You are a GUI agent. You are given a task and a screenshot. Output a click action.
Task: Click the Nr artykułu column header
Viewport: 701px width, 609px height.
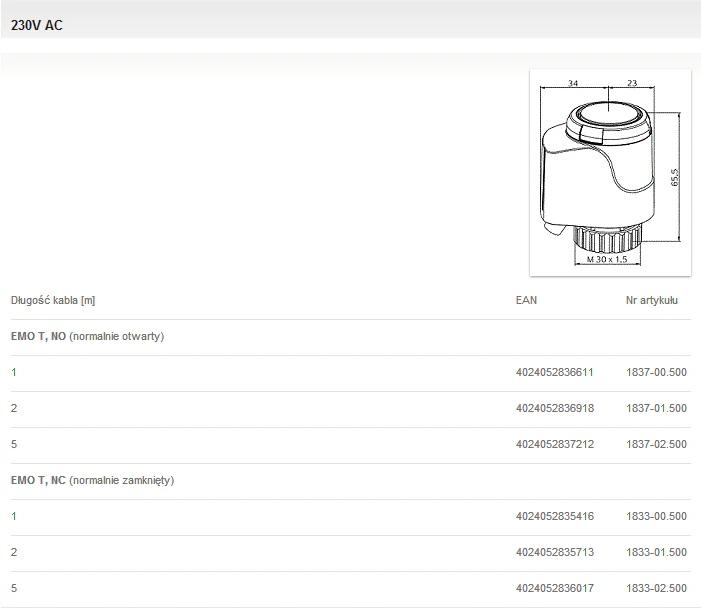coord(652,300)
